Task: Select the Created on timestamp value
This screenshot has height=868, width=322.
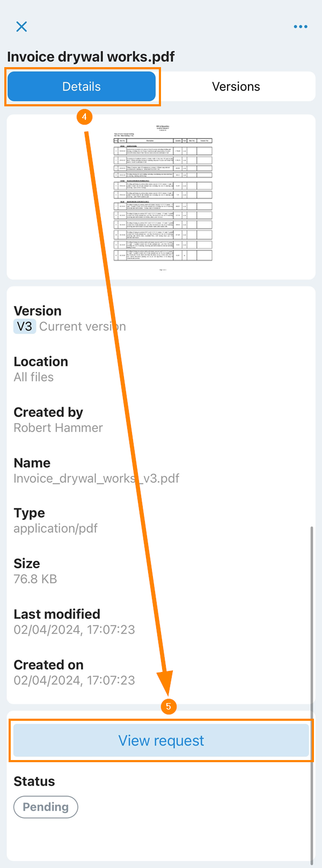Action: (74, 680)
